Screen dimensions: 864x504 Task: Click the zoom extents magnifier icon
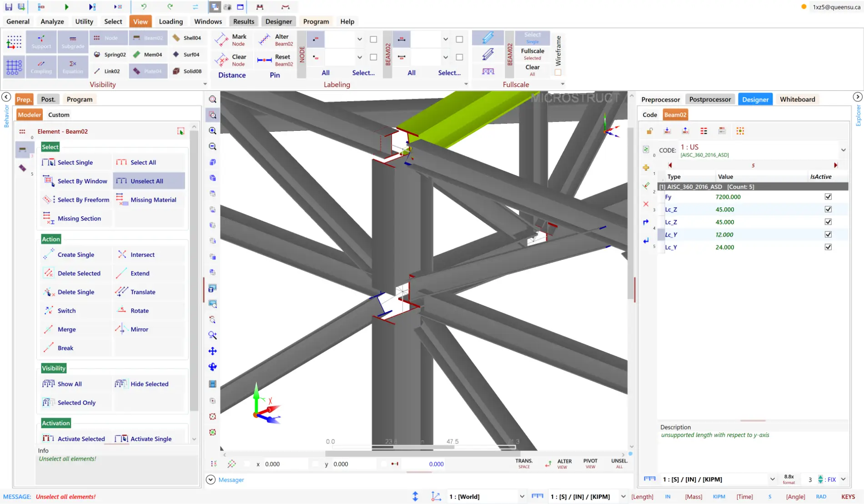(212, 99)
